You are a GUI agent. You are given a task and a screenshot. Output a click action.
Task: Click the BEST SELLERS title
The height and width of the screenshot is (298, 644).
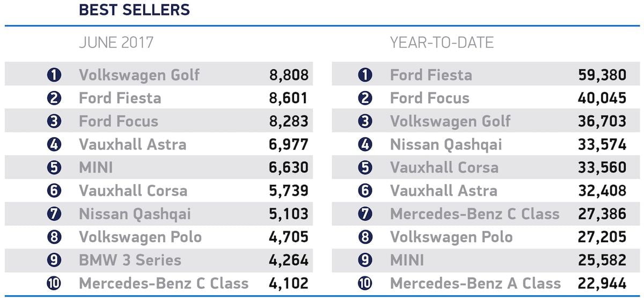134,10
